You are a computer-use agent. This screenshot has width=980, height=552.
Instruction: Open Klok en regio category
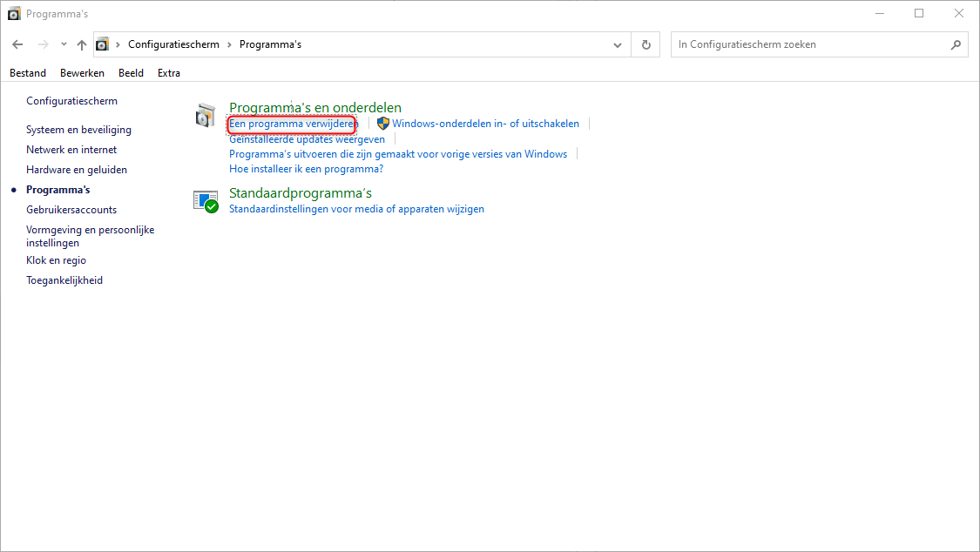tap(57, 260)
